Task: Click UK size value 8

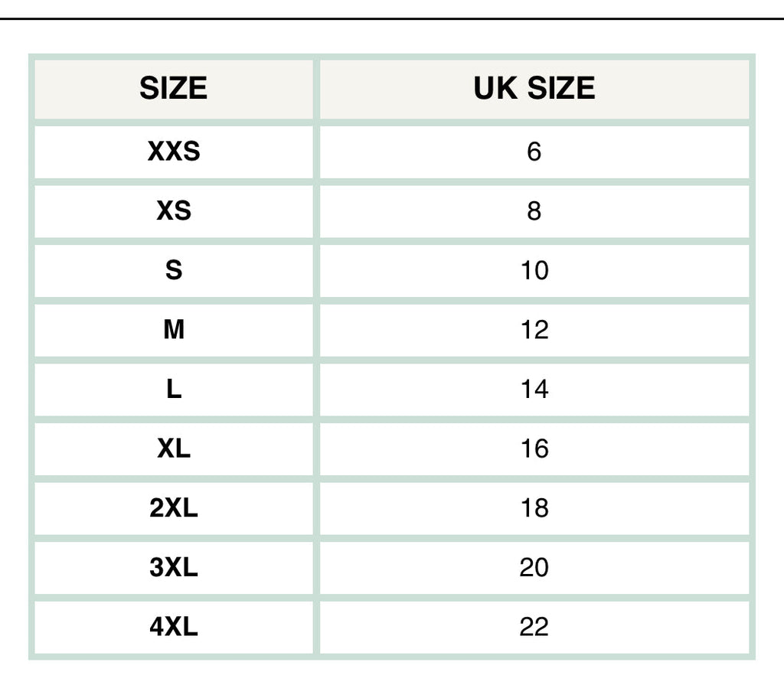Action: coord(534,210)
